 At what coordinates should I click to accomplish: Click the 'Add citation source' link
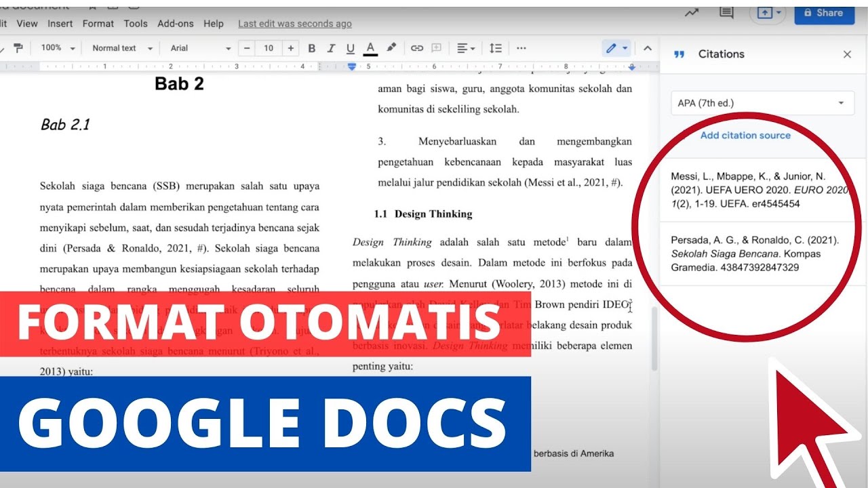[745, 135]
